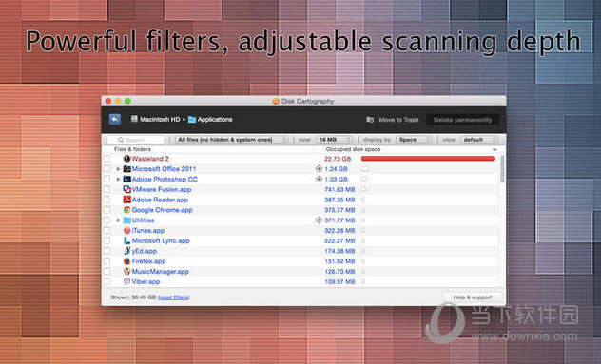Select the Viber.app row name
Viewport: 601px width, 364px height.
point(145,281)
